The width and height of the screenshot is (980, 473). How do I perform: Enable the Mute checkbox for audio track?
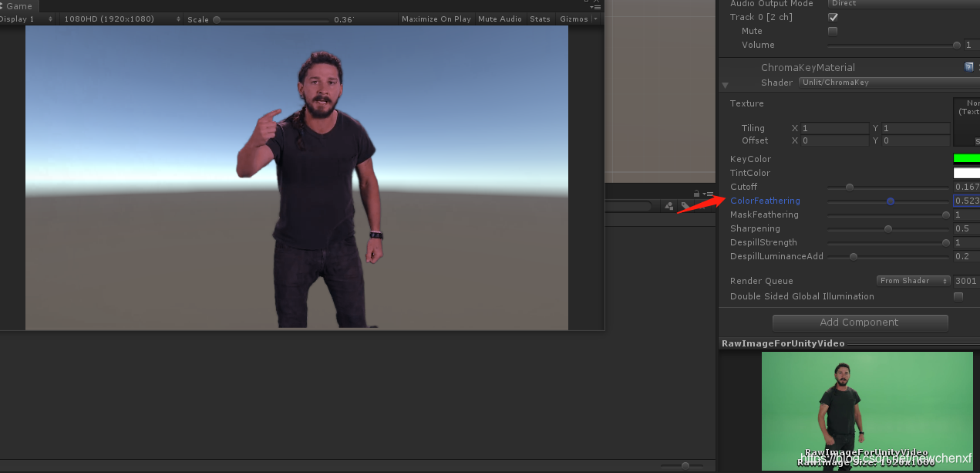(833, 31)
